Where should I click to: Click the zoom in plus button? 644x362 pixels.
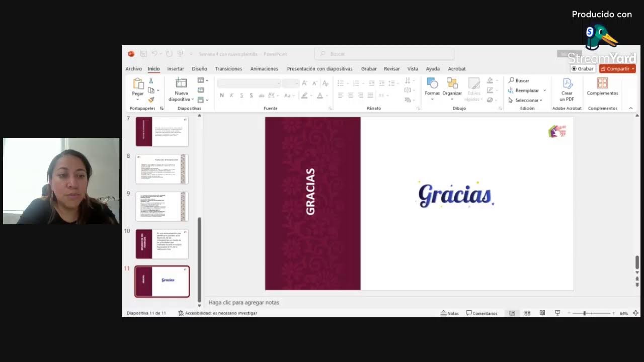pos(614,313)
